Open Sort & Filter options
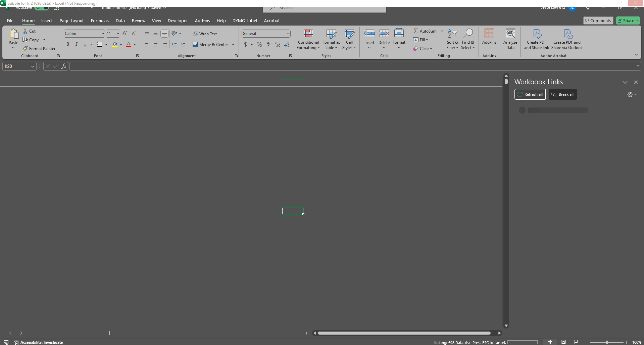Viewport: 644px width, 345px height. (x=452, y=39)
